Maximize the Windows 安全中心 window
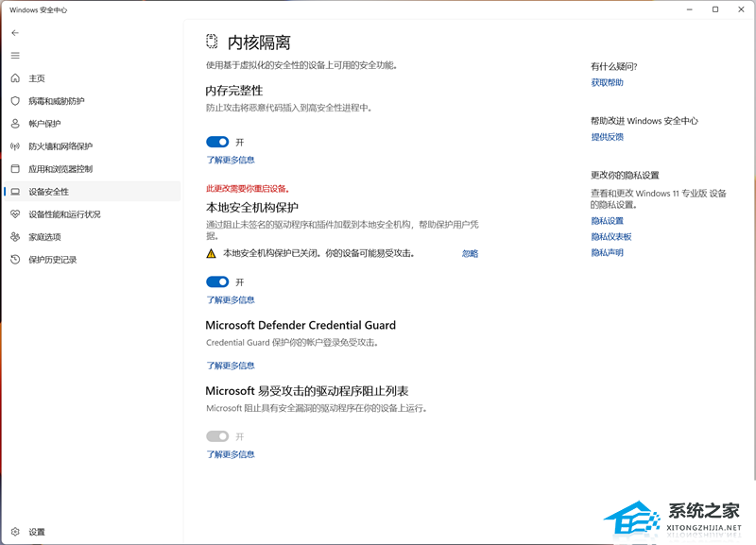This screenshot has height=545, width=756. click(x=715, y=9)
